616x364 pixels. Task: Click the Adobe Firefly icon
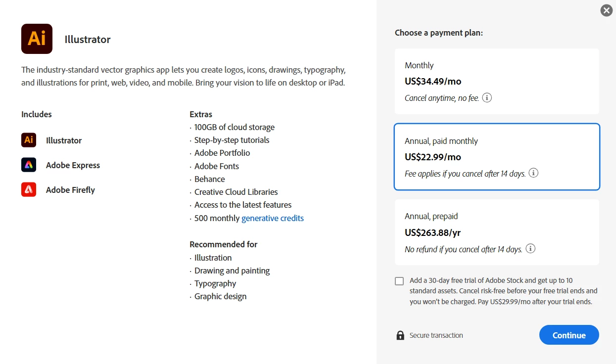click(29, 189)
